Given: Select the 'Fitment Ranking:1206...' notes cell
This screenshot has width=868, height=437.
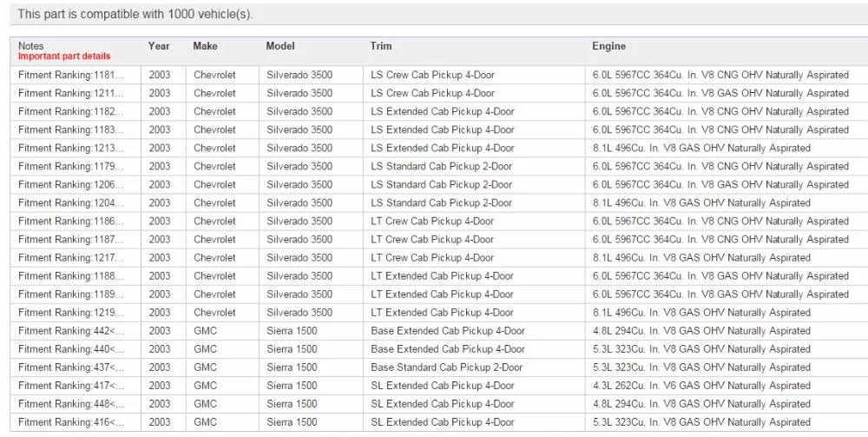Looking at the screenshot, I should (x=76, y=184).
